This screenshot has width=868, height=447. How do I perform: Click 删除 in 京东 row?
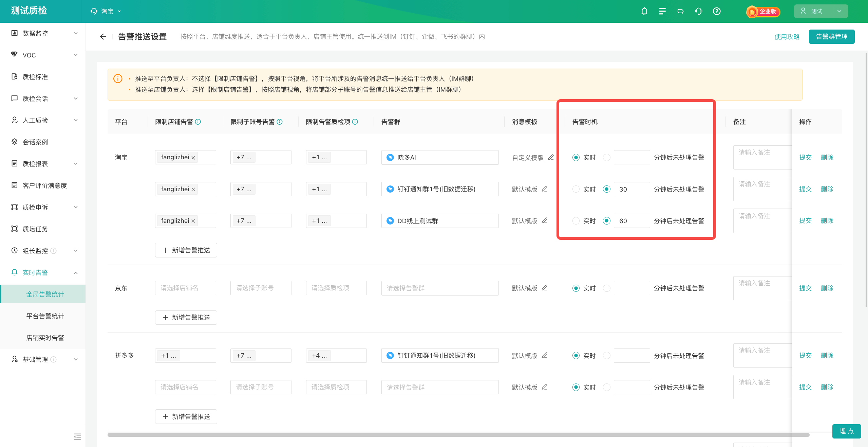(x=827, y=288)
